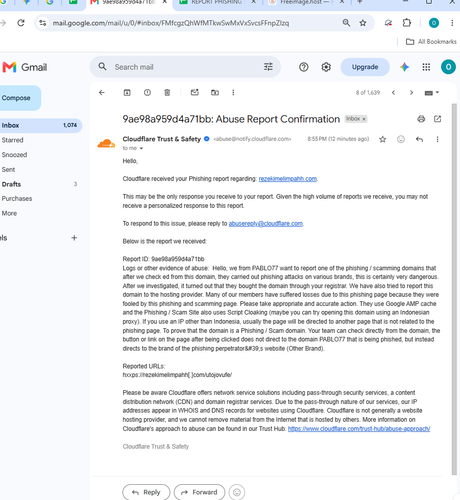Screen dimensions: 460x500
Task: Open the Chrome three-dot menu
Action: click(x=452, y=23)
